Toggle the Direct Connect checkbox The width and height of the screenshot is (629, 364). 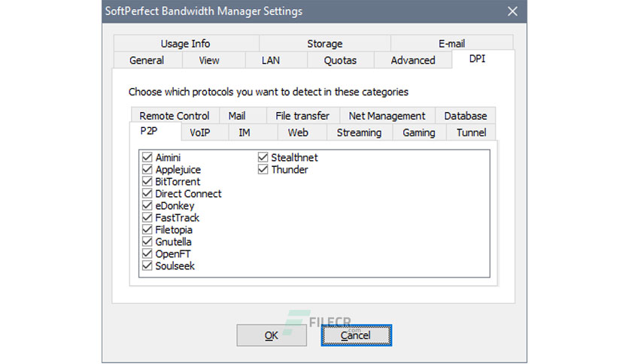(147, 193)
